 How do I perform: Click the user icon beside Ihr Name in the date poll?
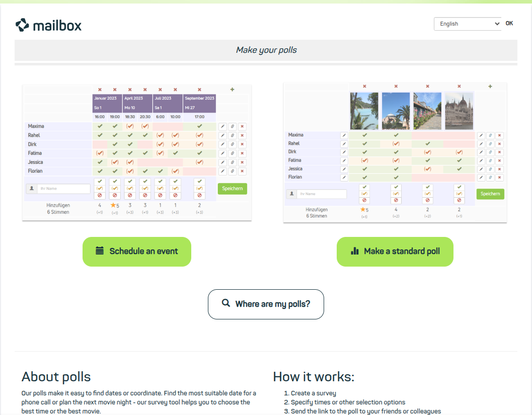pos(31,189)
